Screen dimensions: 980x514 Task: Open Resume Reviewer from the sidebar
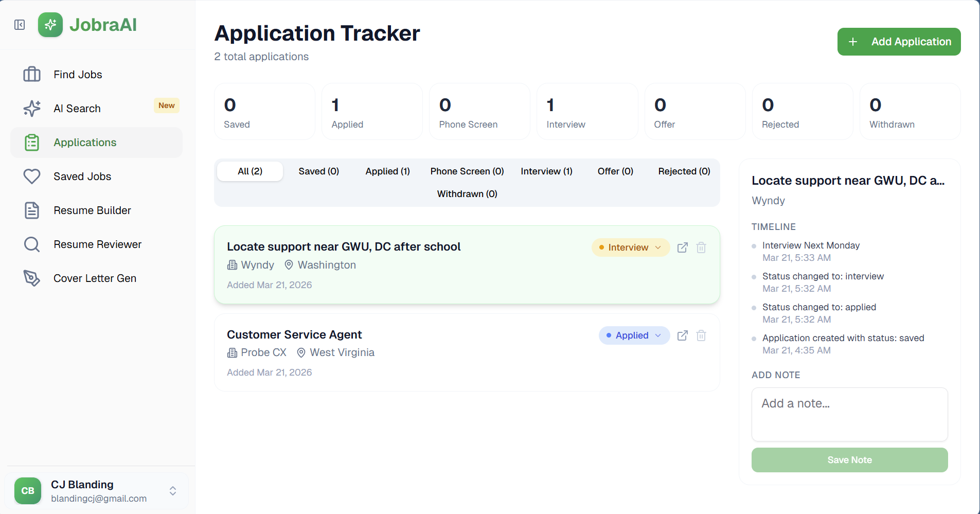click(x=97, y=244)
